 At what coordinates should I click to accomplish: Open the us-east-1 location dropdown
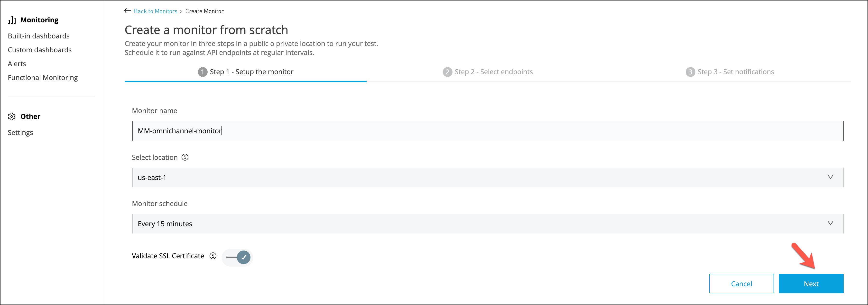488,177
